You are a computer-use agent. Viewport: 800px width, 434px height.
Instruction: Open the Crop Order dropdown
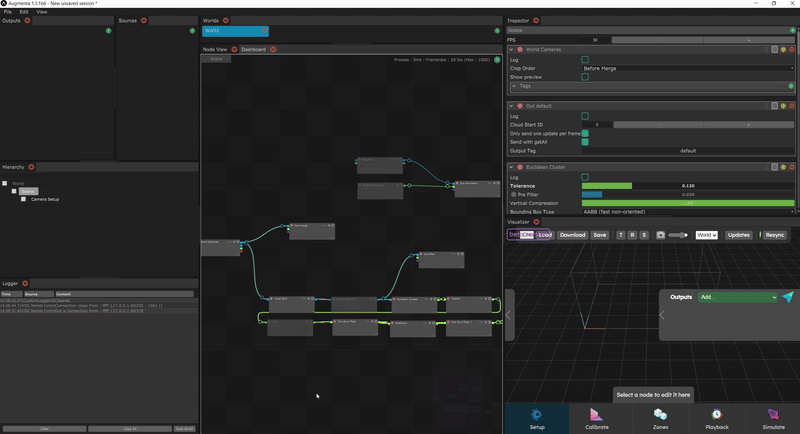click(688, 68)
